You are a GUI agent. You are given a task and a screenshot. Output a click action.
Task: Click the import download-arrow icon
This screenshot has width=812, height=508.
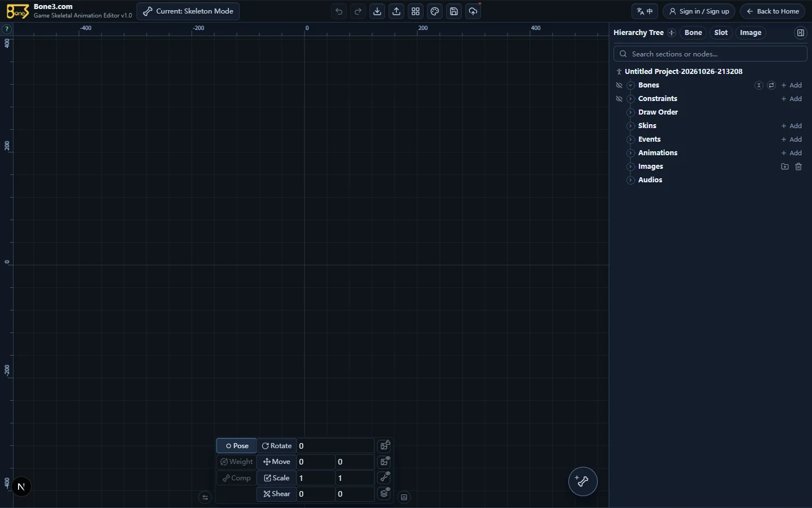pyautogui.click(x=377, y=11)
